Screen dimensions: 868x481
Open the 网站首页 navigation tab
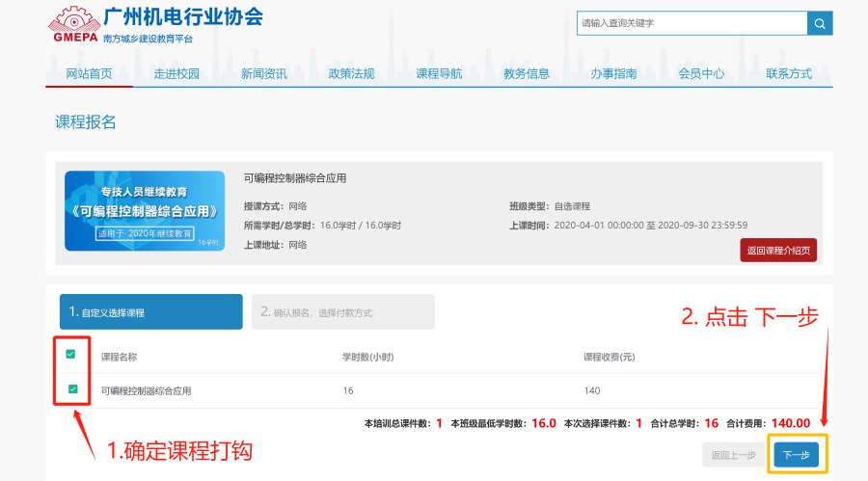point(89,74)
